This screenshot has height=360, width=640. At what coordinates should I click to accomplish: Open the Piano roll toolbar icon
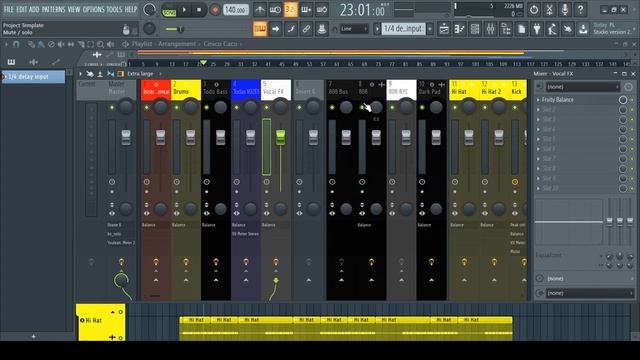pyautogui.click(x=459, y=29)
